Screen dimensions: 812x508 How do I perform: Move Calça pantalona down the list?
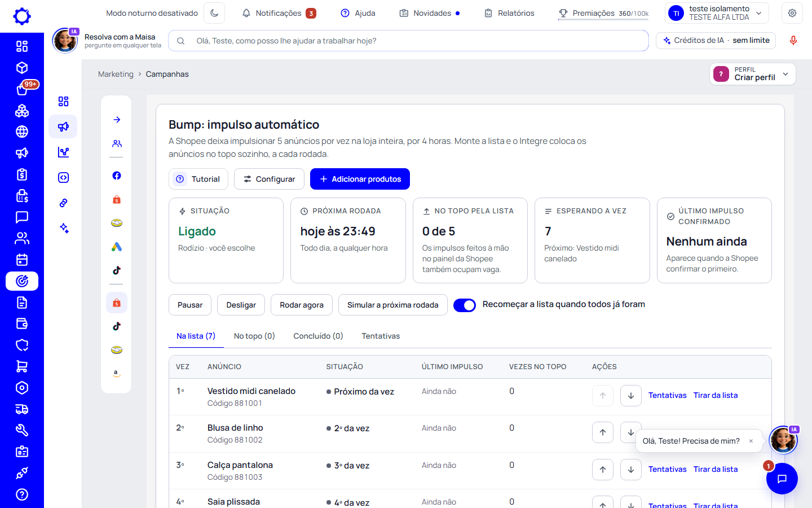click(631, 470)
